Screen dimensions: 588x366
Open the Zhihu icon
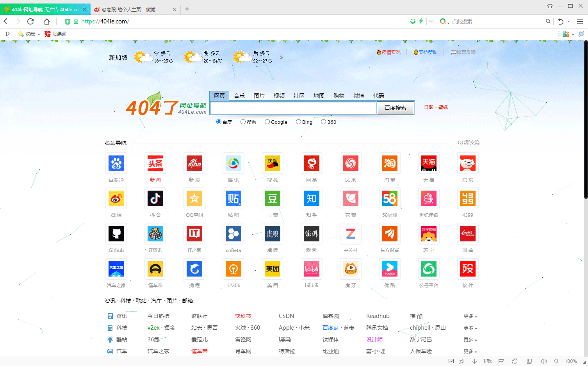(312, 198)
